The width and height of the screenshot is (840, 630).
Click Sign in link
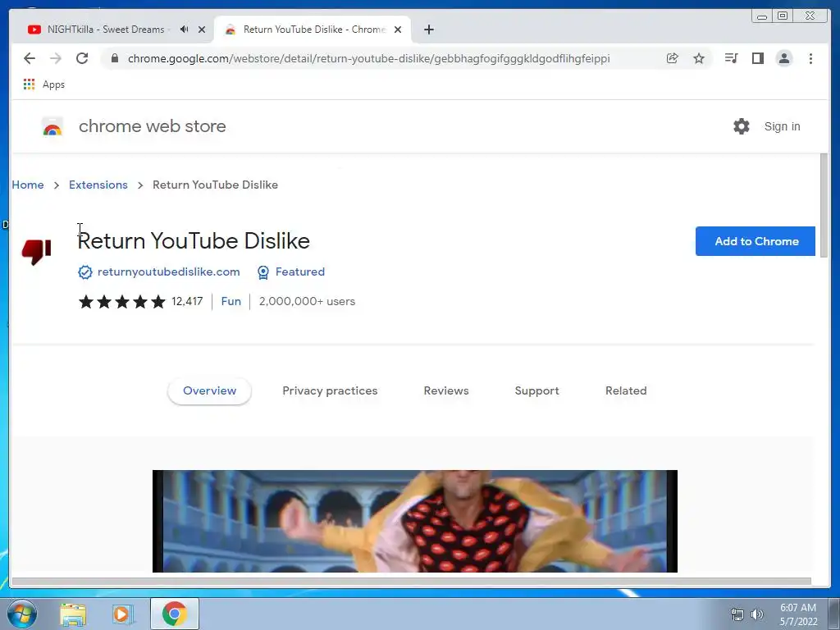tap(782, 126)
